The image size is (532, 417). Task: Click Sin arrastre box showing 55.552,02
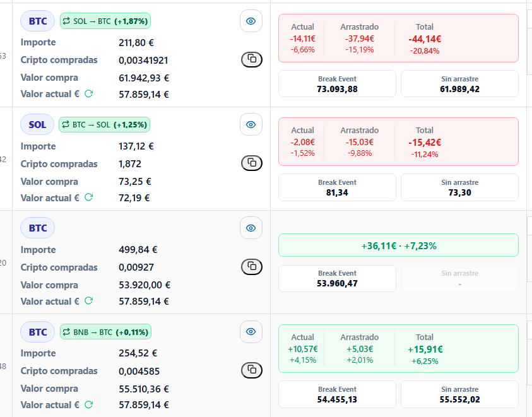point(459,394)
